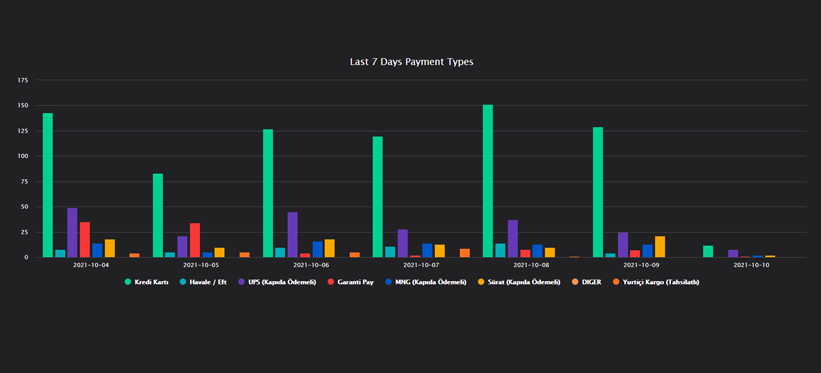Viewport: 821px width, 373px height.
Task: Click the chart title Last 7 Days Payment Types
Action: pyautogui.click(x=412, y=62)
